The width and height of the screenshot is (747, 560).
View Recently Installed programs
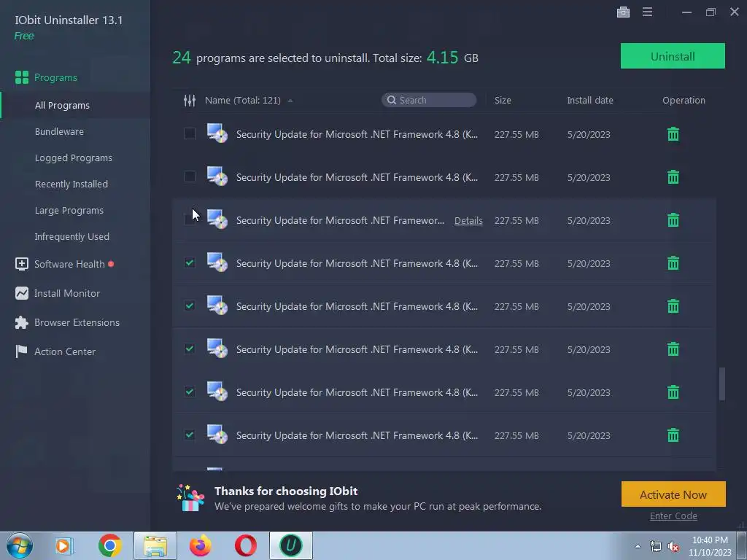[x=71, y=184]
